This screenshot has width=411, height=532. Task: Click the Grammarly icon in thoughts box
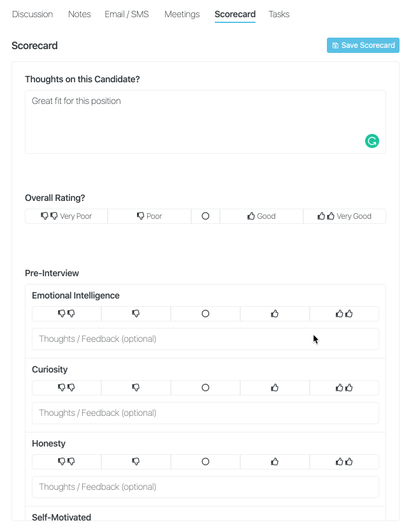[x=371, y=141]
